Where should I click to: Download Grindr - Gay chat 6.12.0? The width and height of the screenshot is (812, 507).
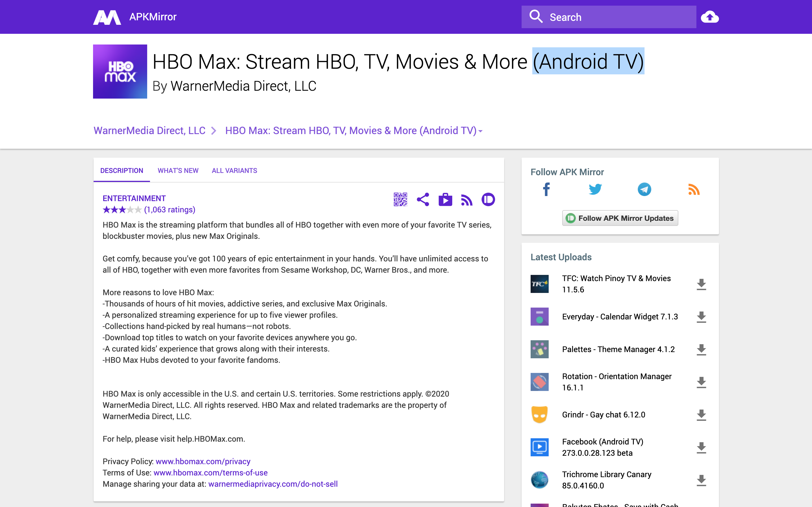(701, 414)
